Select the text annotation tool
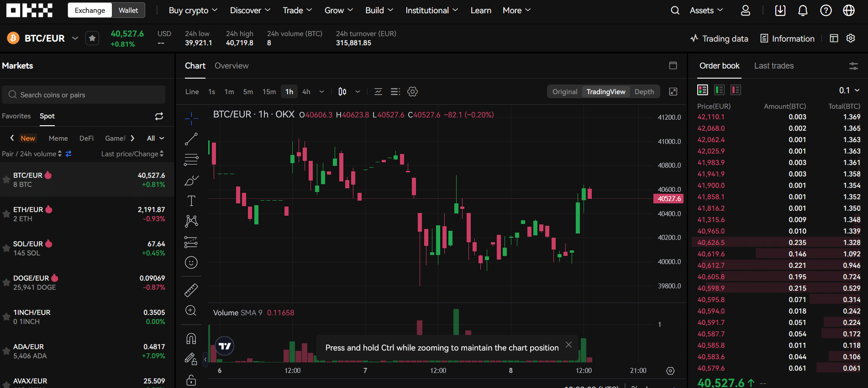Image resolution: width=868 pixels, height=388 pixels. click(x=191, y=201)
